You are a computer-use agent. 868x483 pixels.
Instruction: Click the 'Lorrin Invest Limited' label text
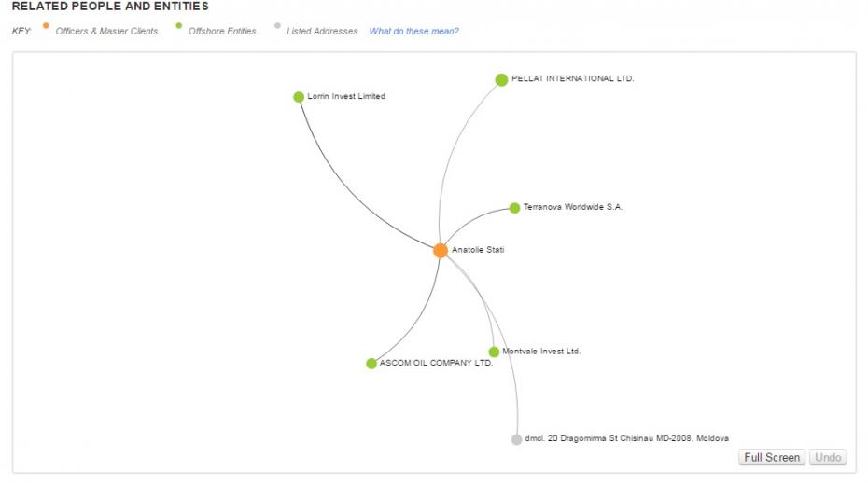coord(346,96)
